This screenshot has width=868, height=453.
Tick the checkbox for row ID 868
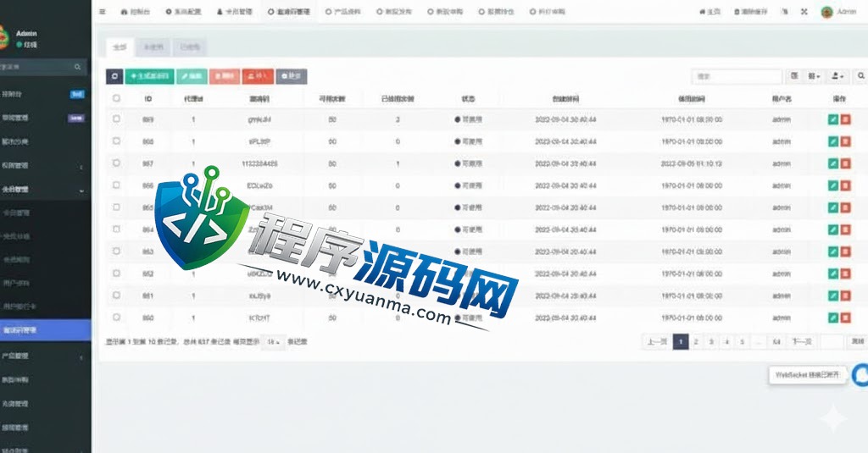pos(116,141)
